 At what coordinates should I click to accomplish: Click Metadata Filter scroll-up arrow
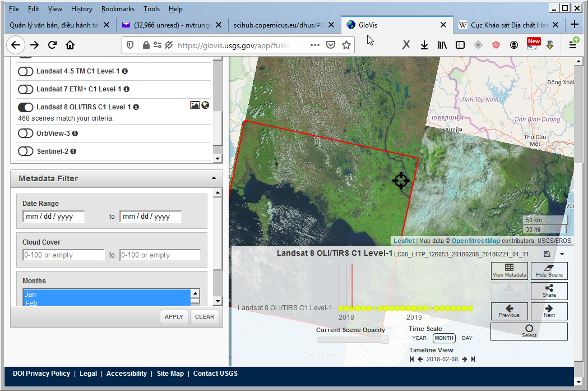pos(217,193)
